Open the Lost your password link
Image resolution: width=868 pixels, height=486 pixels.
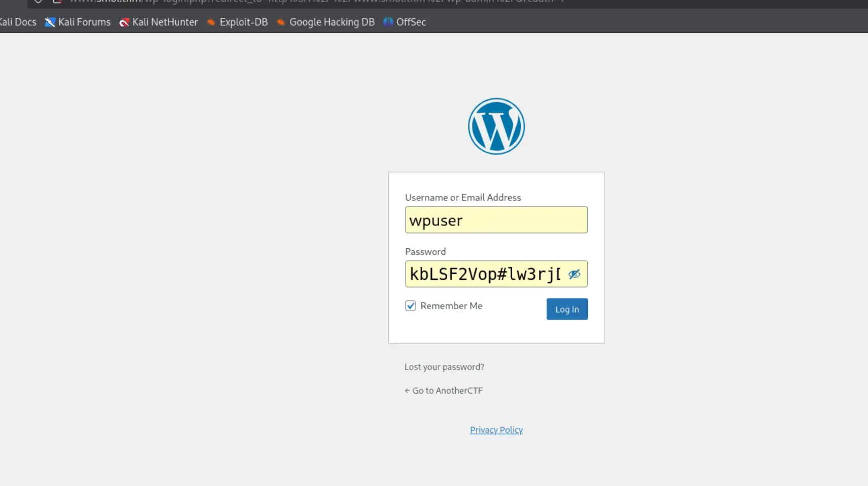point(444,367)
